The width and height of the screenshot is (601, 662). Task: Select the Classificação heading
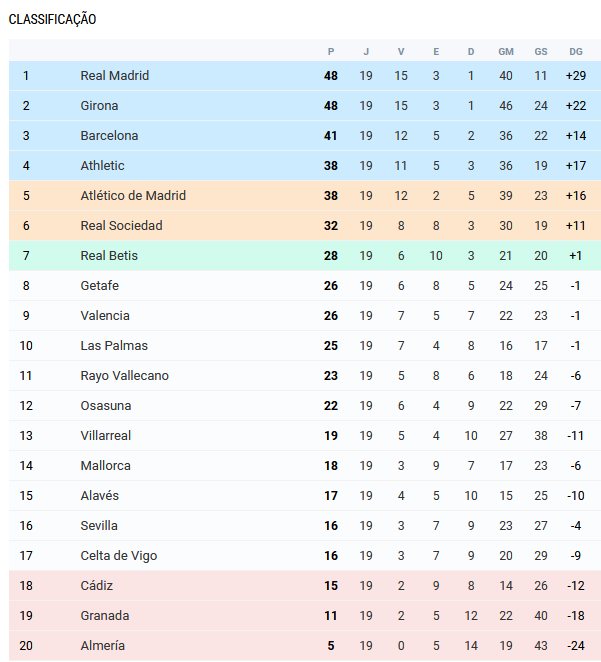pos(52,19)
